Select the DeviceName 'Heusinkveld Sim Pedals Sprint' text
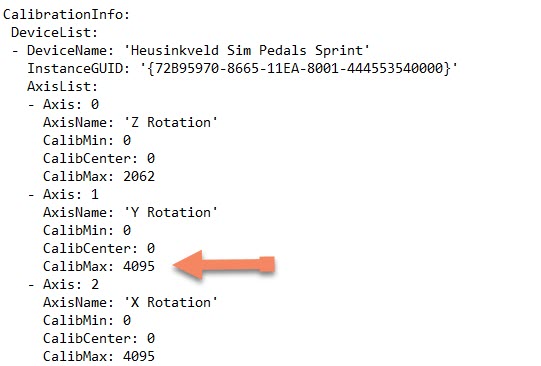 (x=246, y=50)
